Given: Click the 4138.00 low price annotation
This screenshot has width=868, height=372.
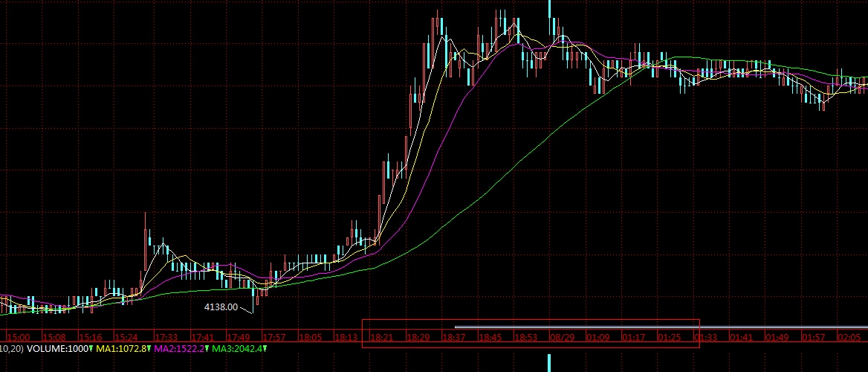Looking at the screenshot, I should pos(221,307).
